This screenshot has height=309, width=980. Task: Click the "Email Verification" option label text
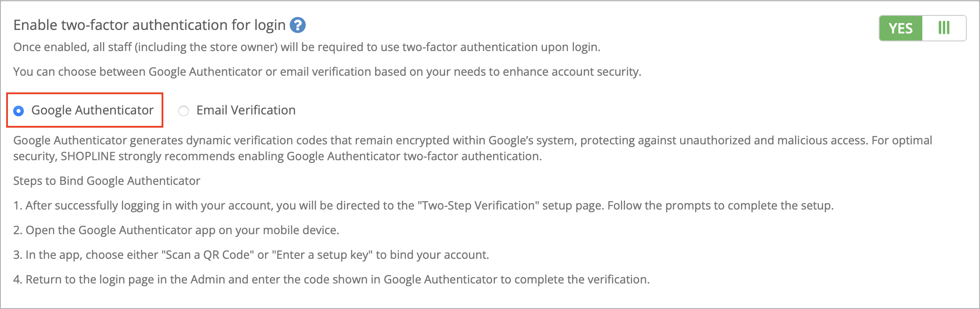click(246, 110)
